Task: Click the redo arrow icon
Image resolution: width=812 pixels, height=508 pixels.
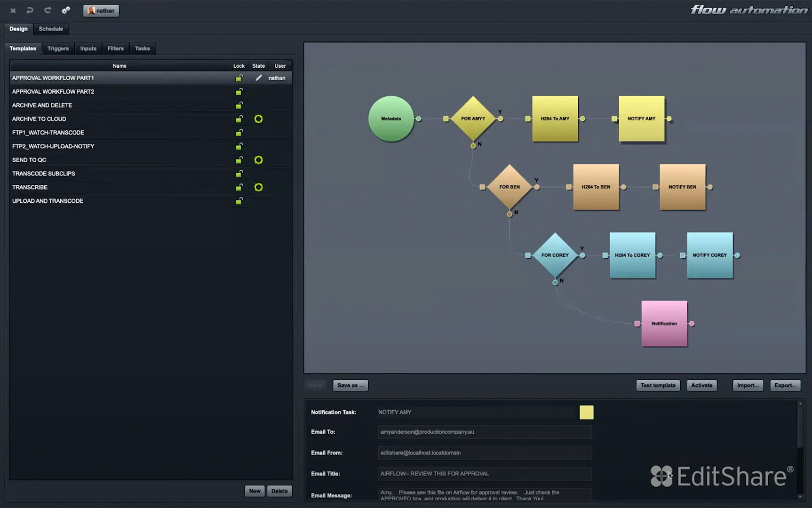Action: (48, 10)
